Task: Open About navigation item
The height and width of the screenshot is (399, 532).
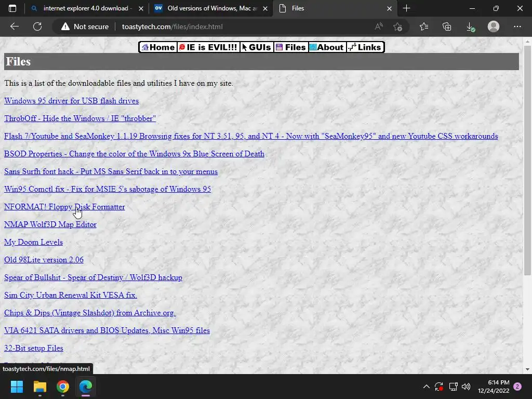Action: click(x=327, y=47)
